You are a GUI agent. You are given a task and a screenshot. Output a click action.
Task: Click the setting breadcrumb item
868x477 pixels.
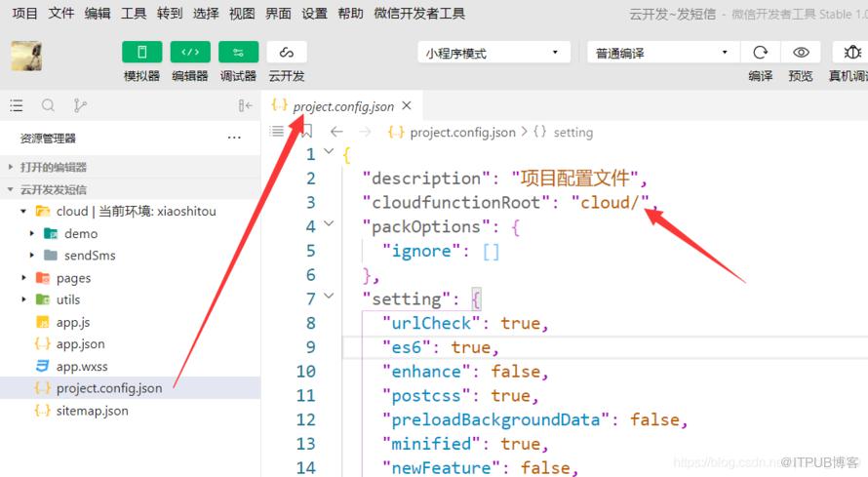(x=572, y=133)
